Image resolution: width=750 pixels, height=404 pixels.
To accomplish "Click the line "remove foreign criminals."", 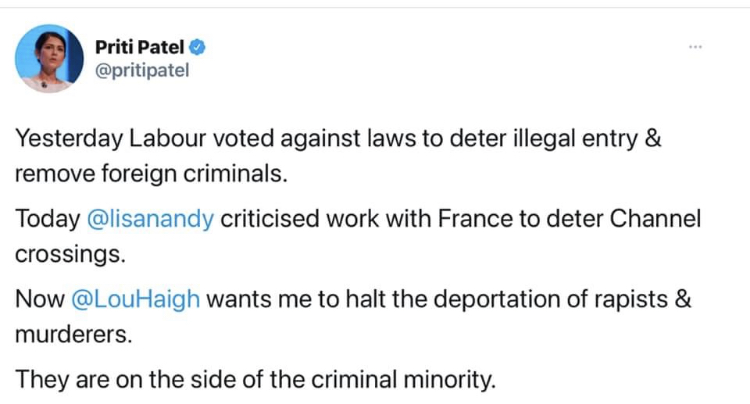I will point(149,172).
